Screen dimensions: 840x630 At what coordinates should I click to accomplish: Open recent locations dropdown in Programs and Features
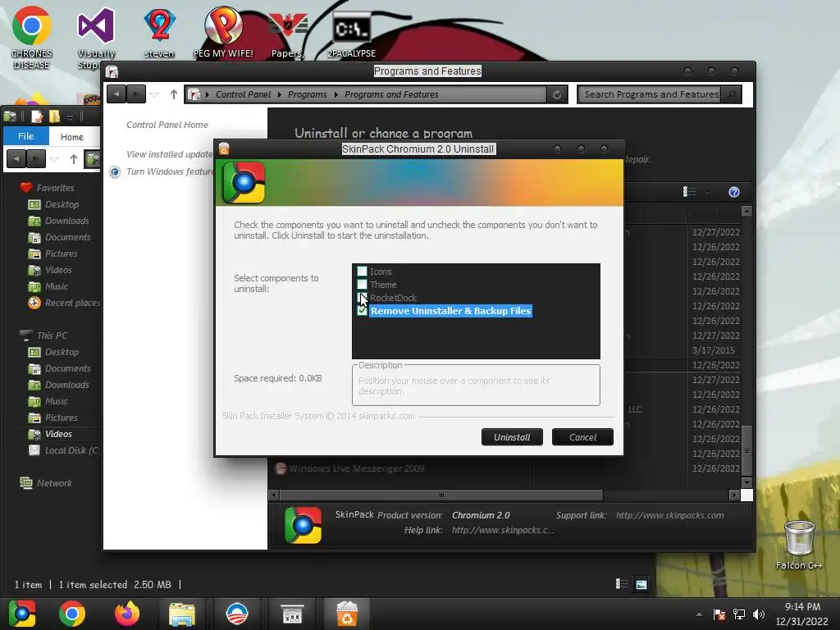click(x=155, y=95)
